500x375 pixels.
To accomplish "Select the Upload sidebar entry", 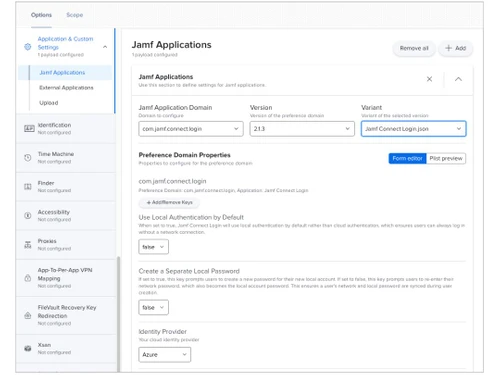I will [49, 103].
